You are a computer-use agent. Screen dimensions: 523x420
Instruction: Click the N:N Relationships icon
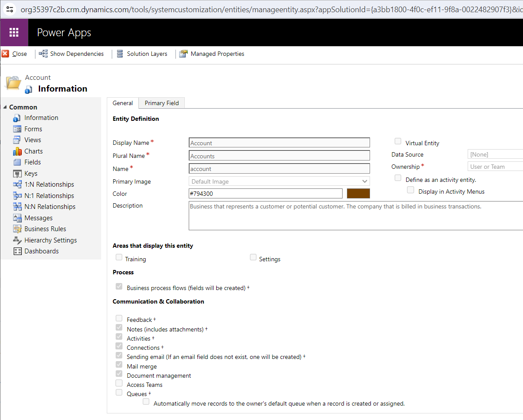point(17,207)
